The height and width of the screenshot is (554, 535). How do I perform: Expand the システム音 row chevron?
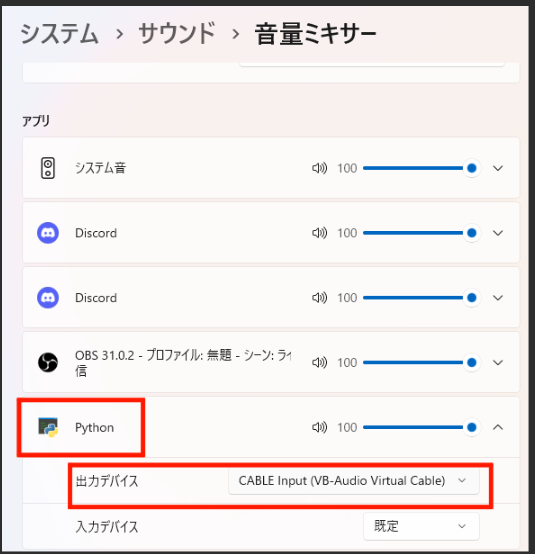coord(498,168)
